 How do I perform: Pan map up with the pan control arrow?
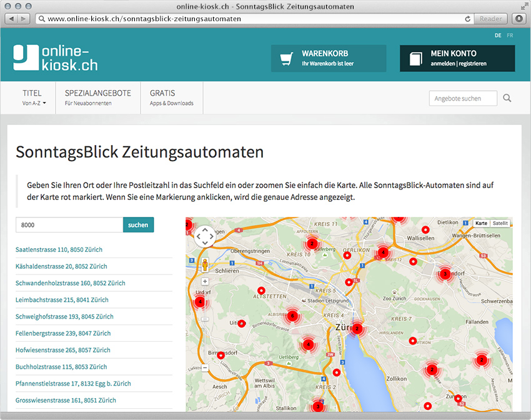[x=205, y=229]
